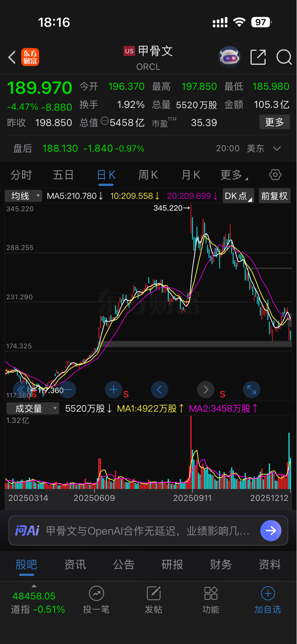Tap the MA5:210.780 label
Viewport: 297px width, 644px height.
click(x=75, y=196)
